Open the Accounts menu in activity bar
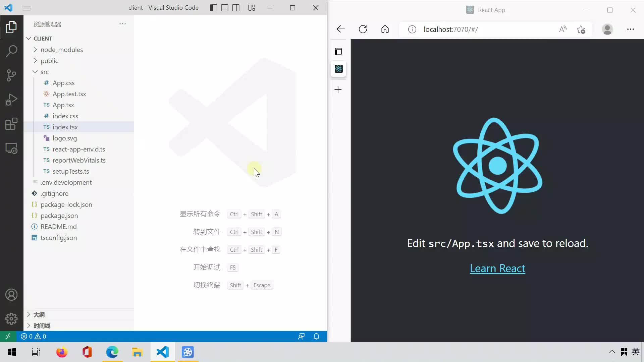 [x=11, y=295]
